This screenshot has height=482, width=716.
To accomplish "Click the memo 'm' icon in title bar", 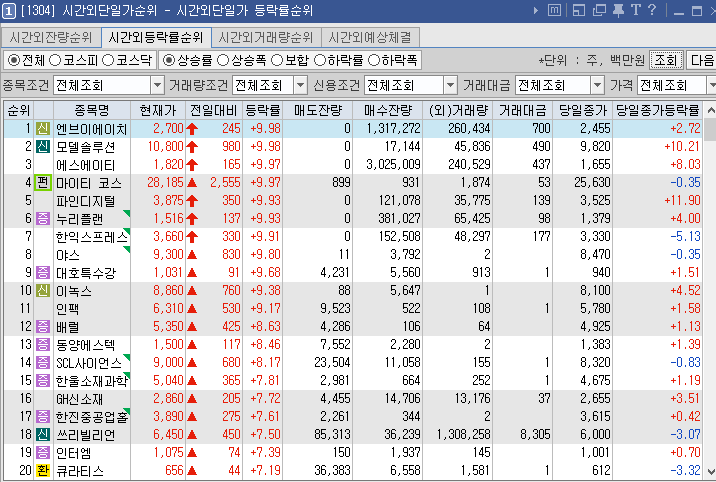I will click(554, 10).
